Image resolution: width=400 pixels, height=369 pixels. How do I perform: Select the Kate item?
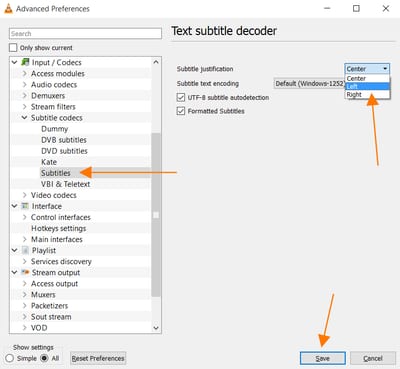pos(49,162)
